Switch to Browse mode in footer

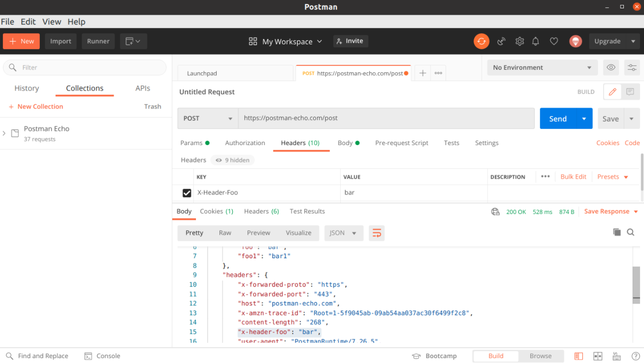[540, 356]
